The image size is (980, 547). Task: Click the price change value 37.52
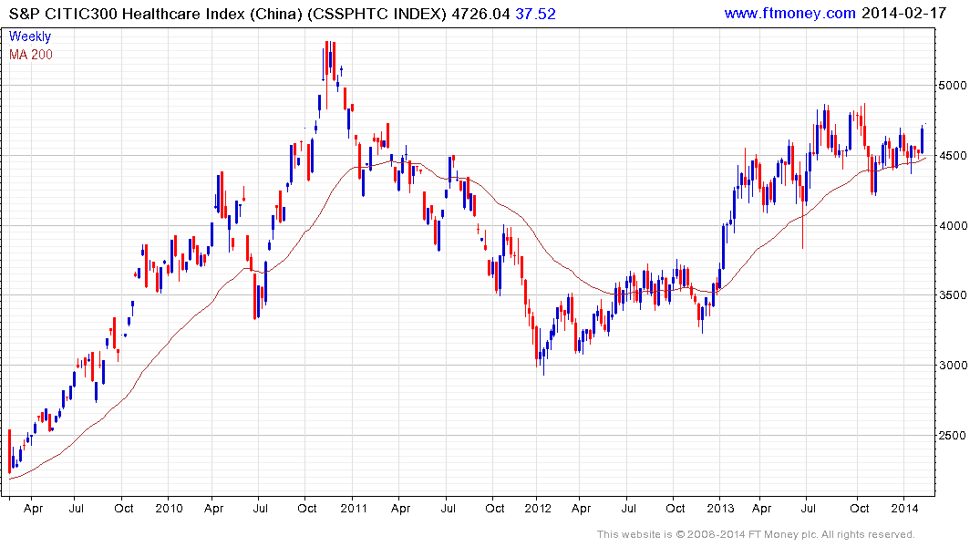click(x=536, y=13)
